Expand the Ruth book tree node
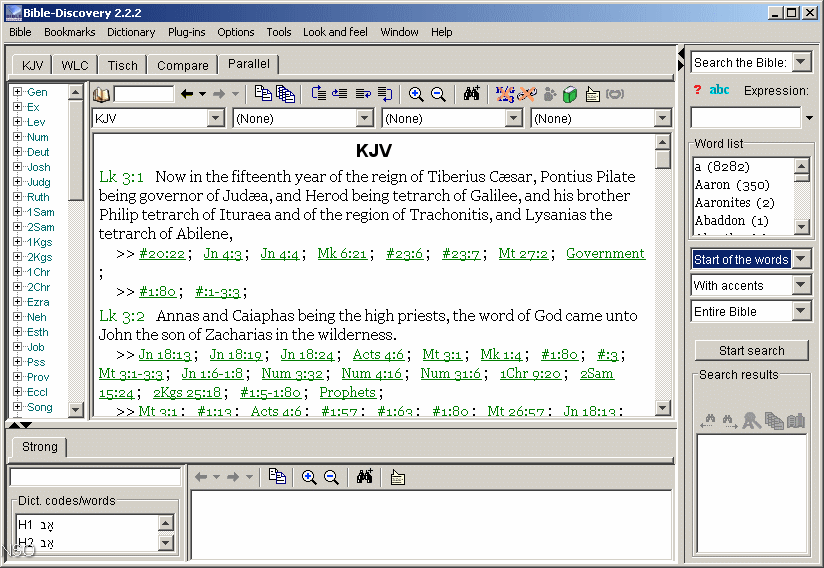This screenshot has width=824, height=568. pos(17,197)
